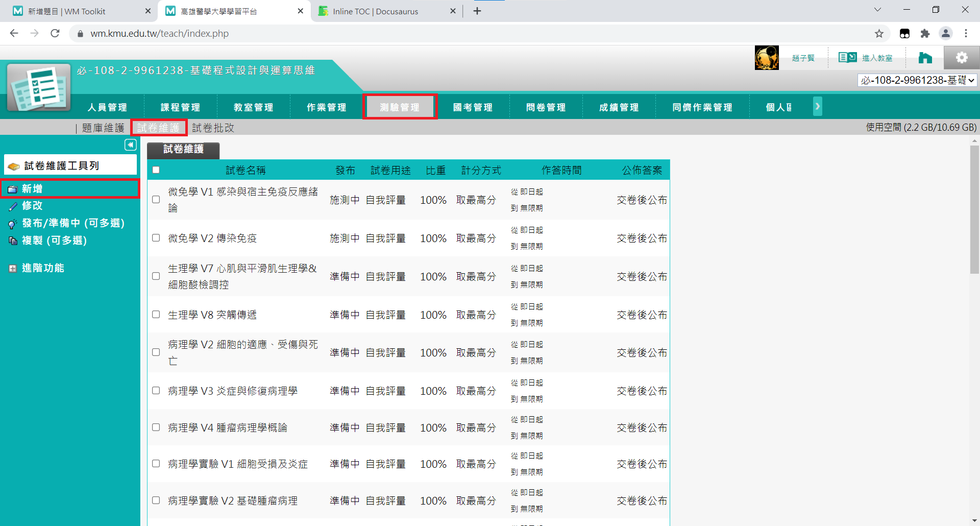Switch to Inline TOC Docusaurus browser tab
Image resolution: width=980 pixels, height=526 pixels.
386,11
